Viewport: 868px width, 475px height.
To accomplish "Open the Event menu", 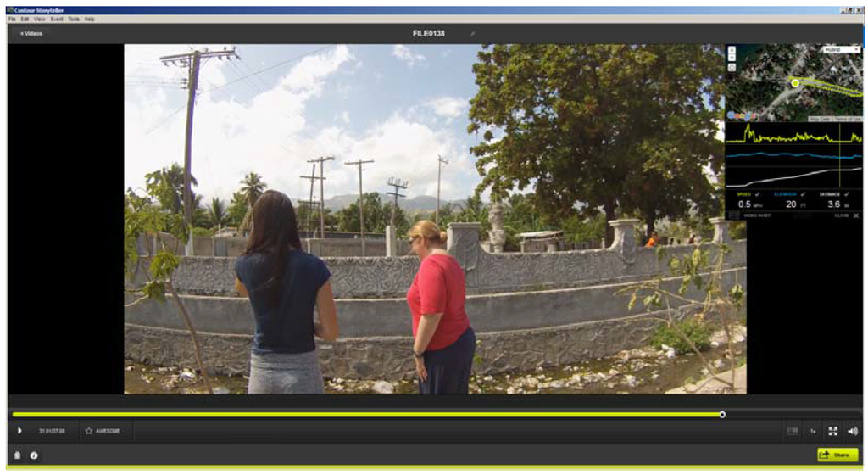I will click(x=57, y=19).
